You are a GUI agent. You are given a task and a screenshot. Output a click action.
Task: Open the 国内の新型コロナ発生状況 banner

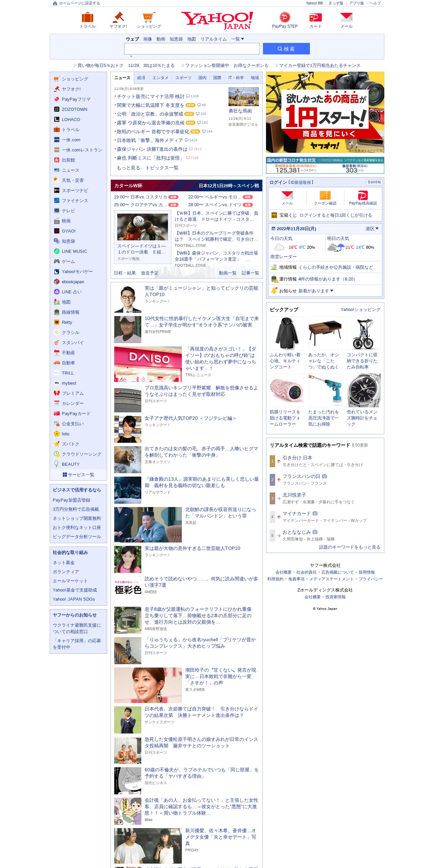325,165
